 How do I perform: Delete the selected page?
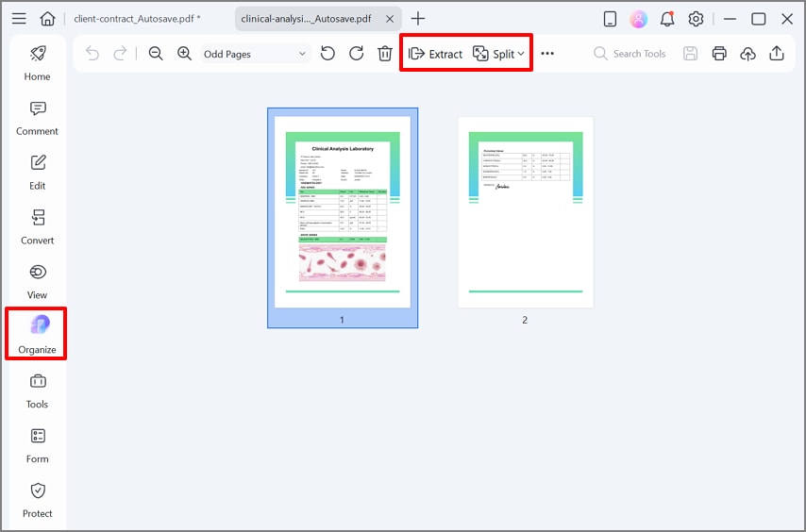(385, 54)
